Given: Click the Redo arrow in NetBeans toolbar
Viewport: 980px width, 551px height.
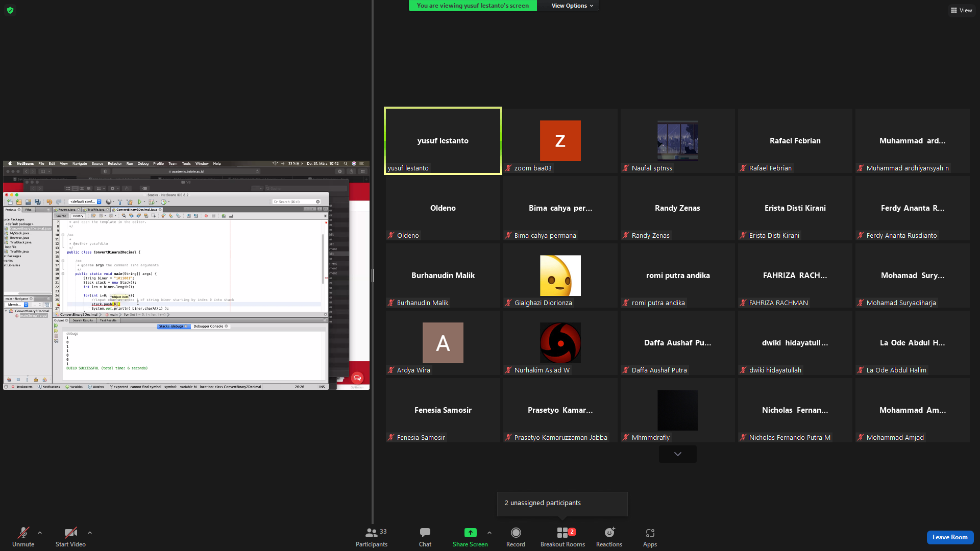Looking at the screenshot, I should coord(59,202).
